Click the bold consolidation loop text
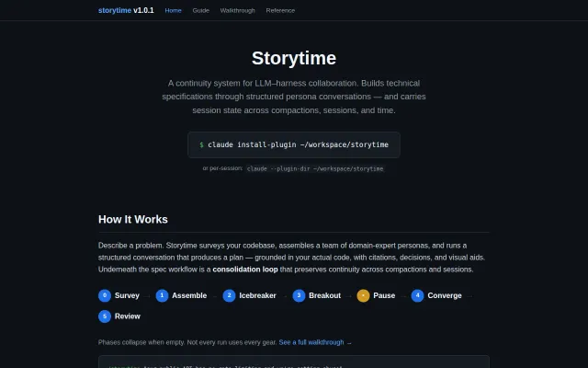588x368 pixels. 245,270
